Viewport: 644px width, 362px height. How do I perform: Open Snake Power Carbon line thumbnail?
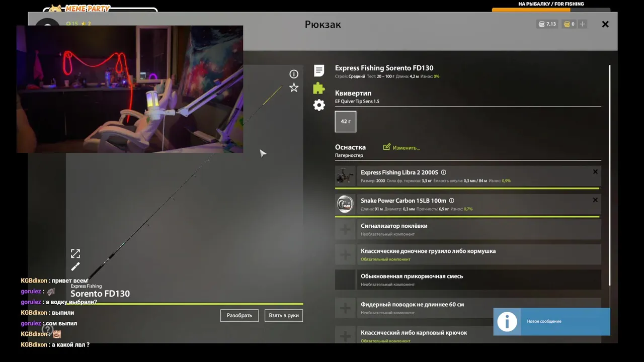[345, 205]
